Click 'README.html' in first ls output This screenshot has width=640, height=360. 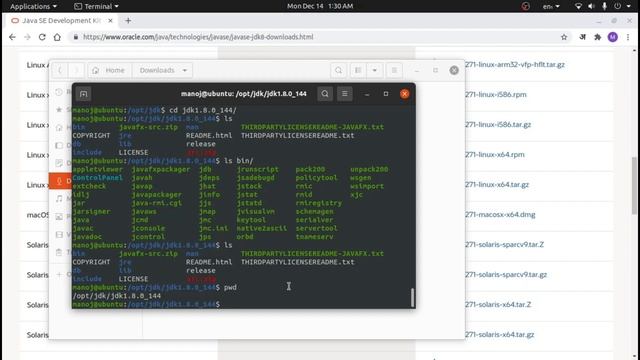coord(209,136)
